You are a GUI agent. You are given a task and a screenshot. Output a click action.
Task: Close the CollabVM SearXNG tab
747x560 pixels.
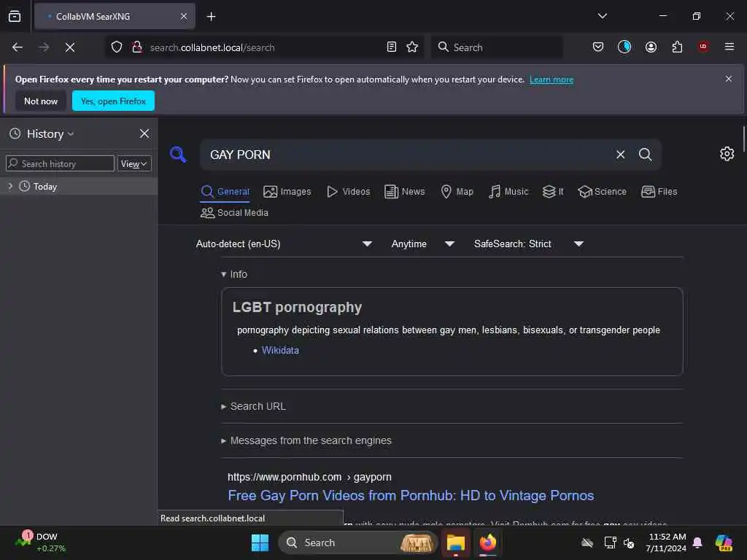point(184,16)
